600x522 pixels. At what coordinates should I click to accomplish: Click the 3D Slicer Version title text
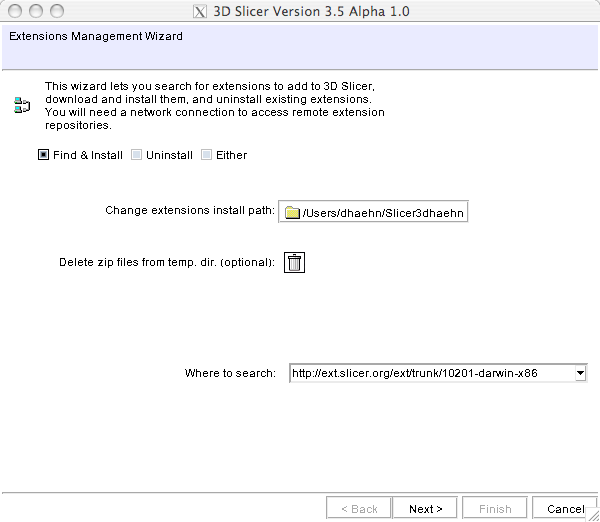pos(311,12)
